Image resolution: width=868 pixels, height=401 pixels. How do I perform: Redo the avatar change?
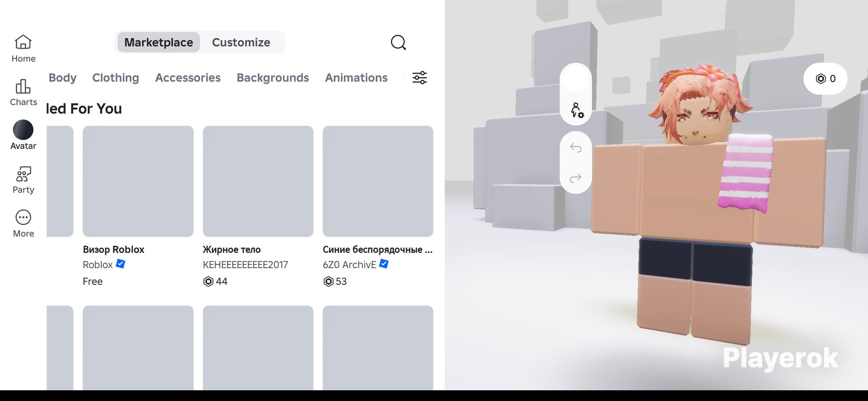pyautogui.click(x=576, y=178)
